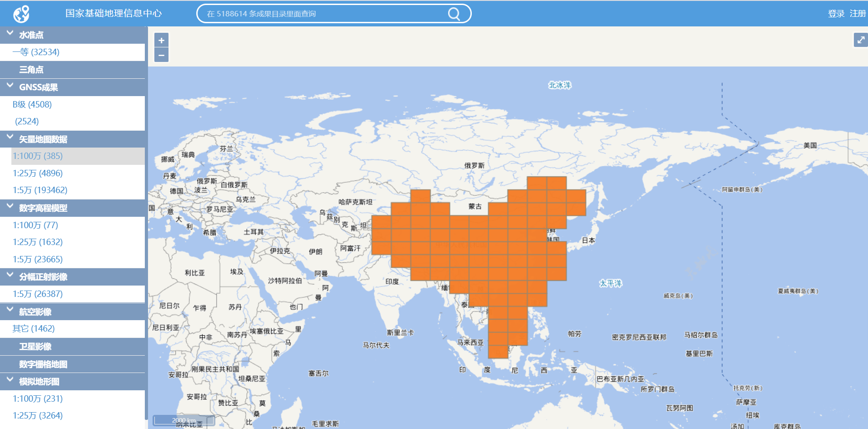
Task: Click the search magnifier icon
Action: pos(454,14)
